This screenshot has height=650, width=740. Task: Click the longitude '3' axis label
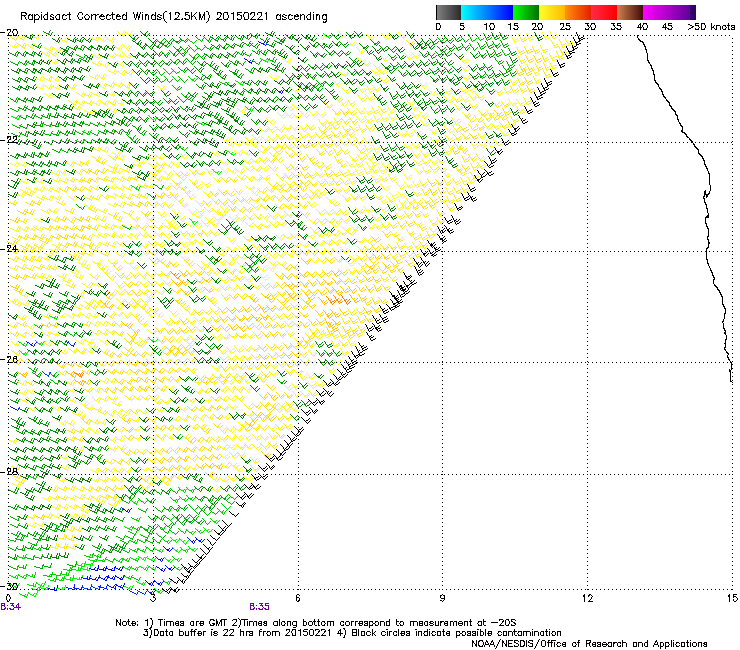153,598
